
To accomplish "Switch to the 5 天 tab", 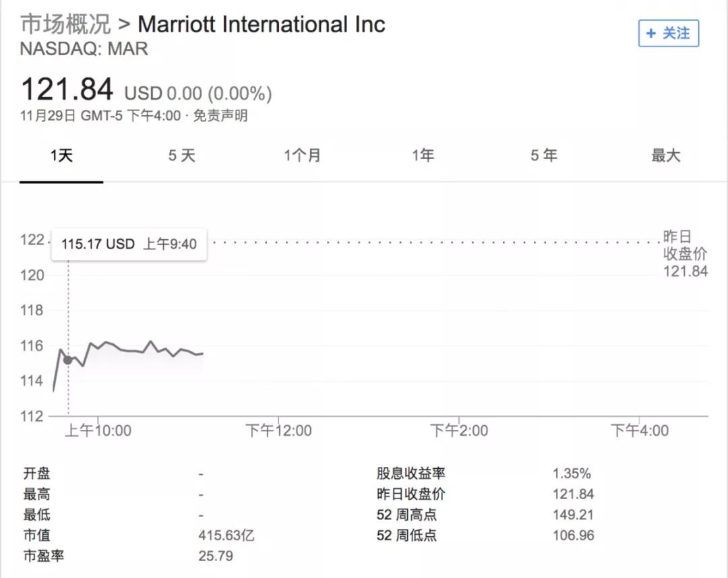I will tap(181, 156).
